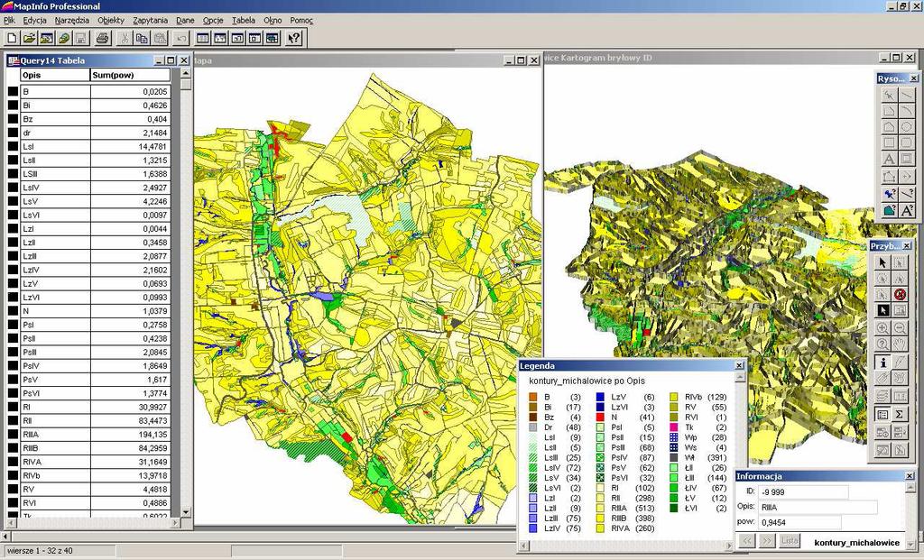The width and height of the screenshot is (924, 560).
Task: Click the Cut scissors icon
Action: tap(125, 38)
